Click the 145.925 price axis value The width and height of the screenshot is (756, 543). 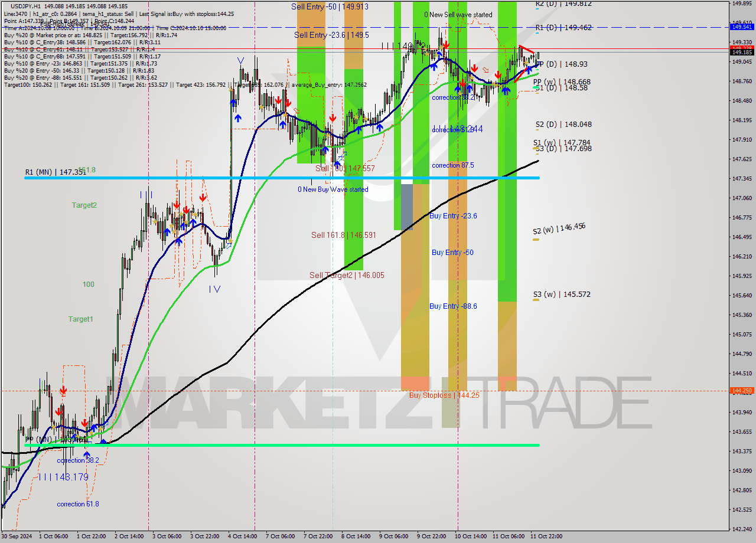742,276
